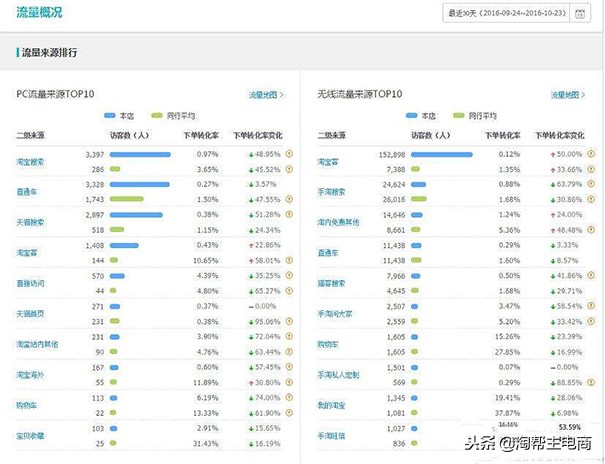605x464 pixels.
Task: Select the 10.65% conversion rate value
Action: (206, 261)
